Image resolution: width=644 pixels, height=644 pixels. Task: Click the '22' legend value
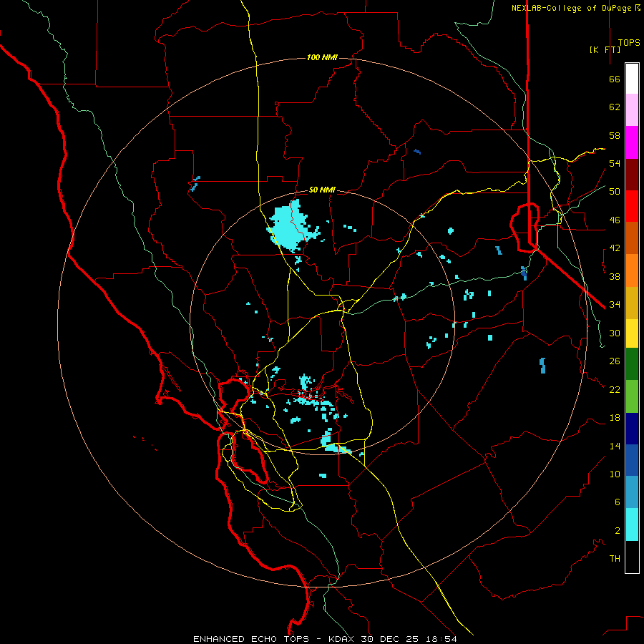pos(615,389)
